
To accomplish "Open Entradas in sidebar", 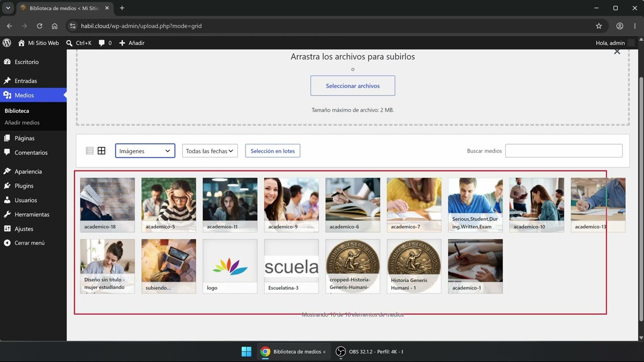I will 33,81.
